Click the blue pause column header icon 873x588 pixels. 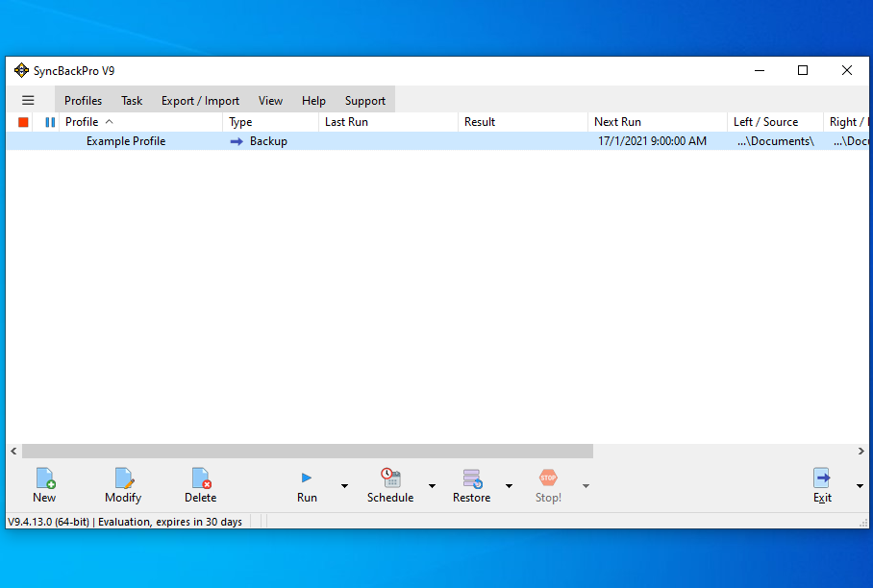pos(50,122)
